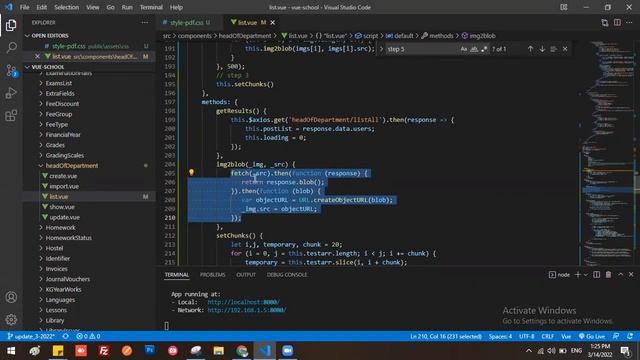Switch to OUTPUT panel tab
Image resolution: width=640 pixels, height=360 pixels.
(246, 275)
